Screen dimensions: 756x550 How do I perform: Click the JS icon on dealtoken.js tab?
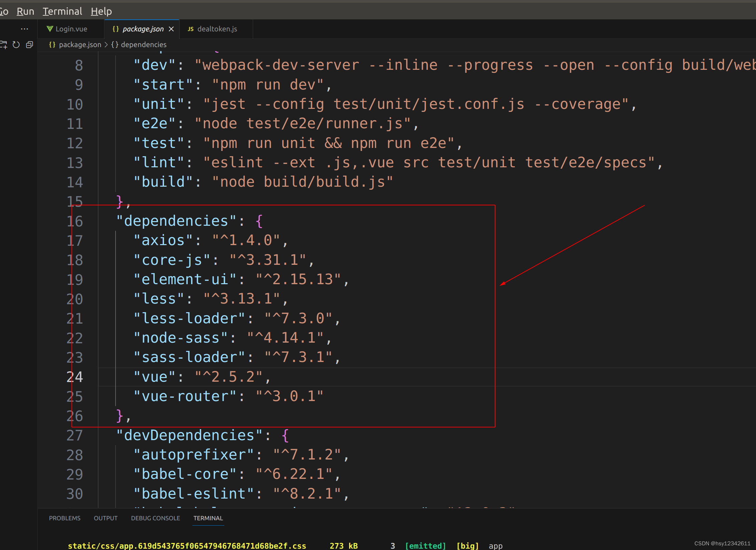click(x=190, y=29)
